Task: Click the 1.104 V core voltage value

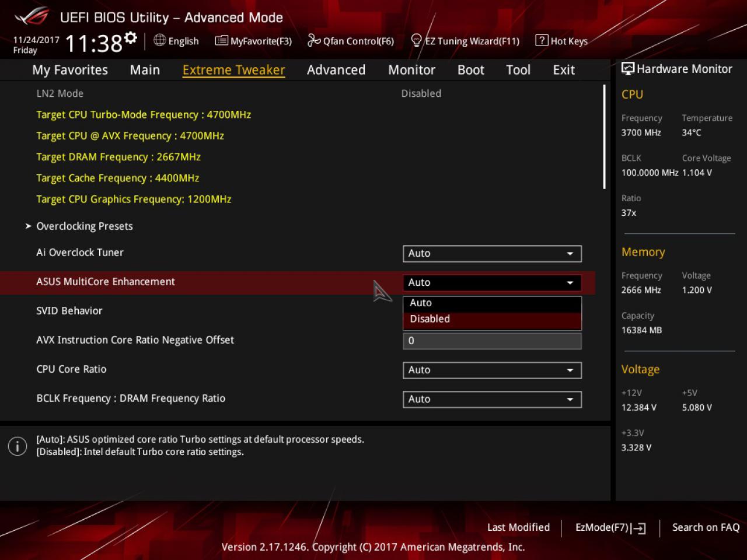Action: pyautogui.click(x=697, y=173)
